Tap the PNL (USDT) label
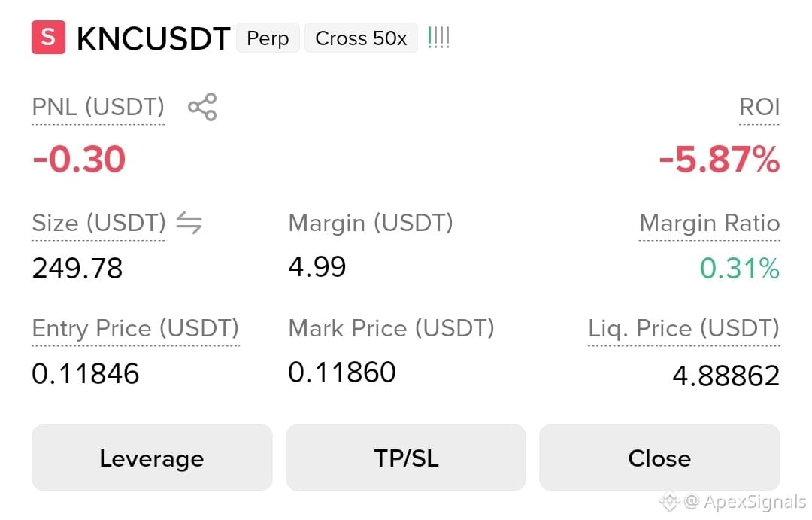Viewport: 812px width, 520px height. (x=98, y=108)
